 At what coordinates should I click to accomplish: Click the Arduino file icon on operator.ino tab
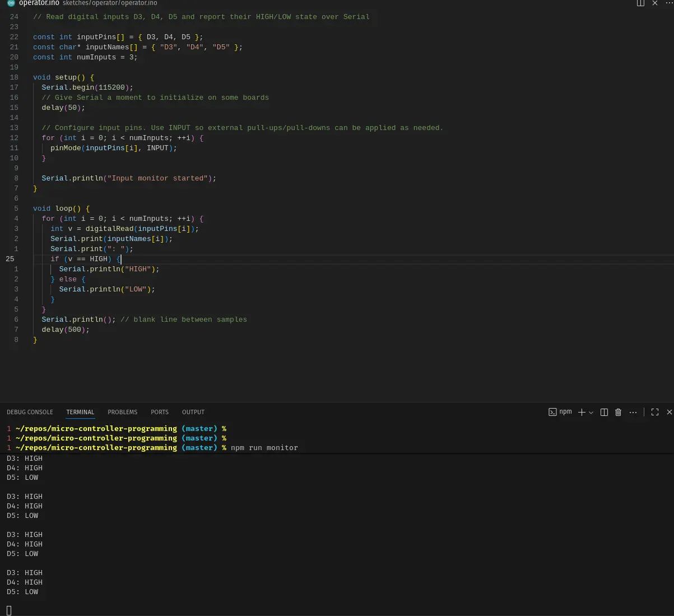(11, 3)
